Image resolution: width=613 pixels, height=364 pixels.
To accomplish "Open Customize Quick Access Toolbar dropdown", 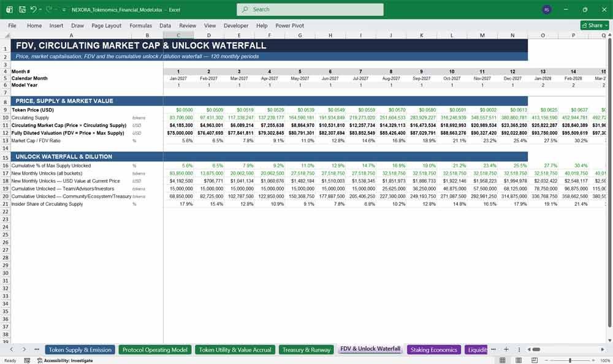I will coord(64,10).
